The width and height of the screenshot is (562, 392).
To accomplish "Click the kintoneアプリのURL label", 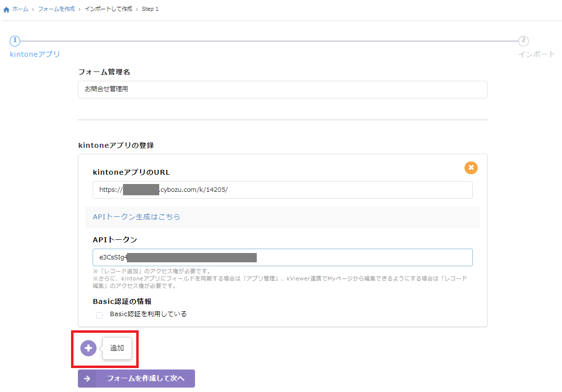I will [131, 172].
